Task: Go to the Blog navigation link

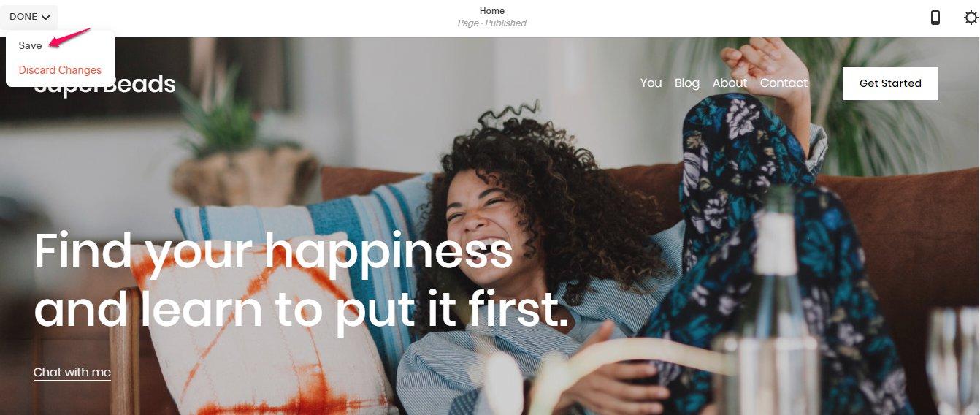Action: click(686, 83)
